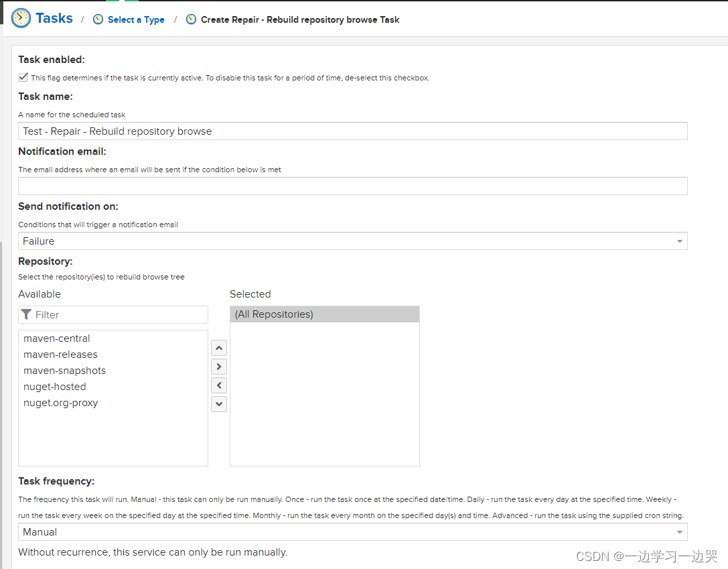Click the Tasks clock icon in header
The width and height of the screenshot is (728, 569).
21,18
